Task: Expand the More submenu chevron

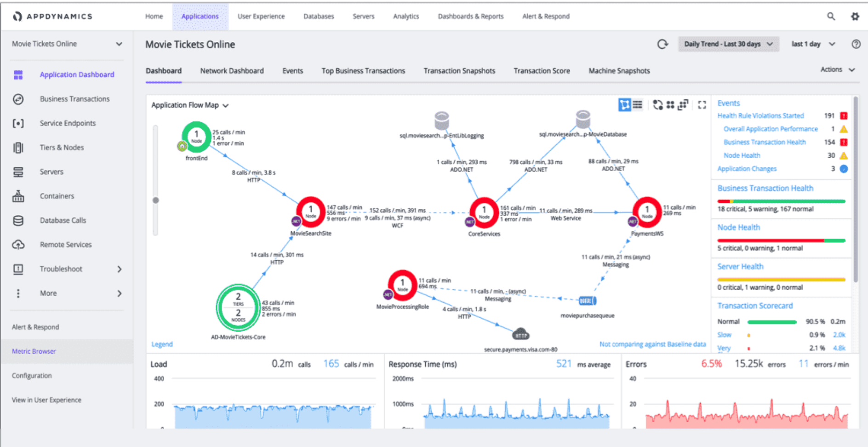Action: 120,293
